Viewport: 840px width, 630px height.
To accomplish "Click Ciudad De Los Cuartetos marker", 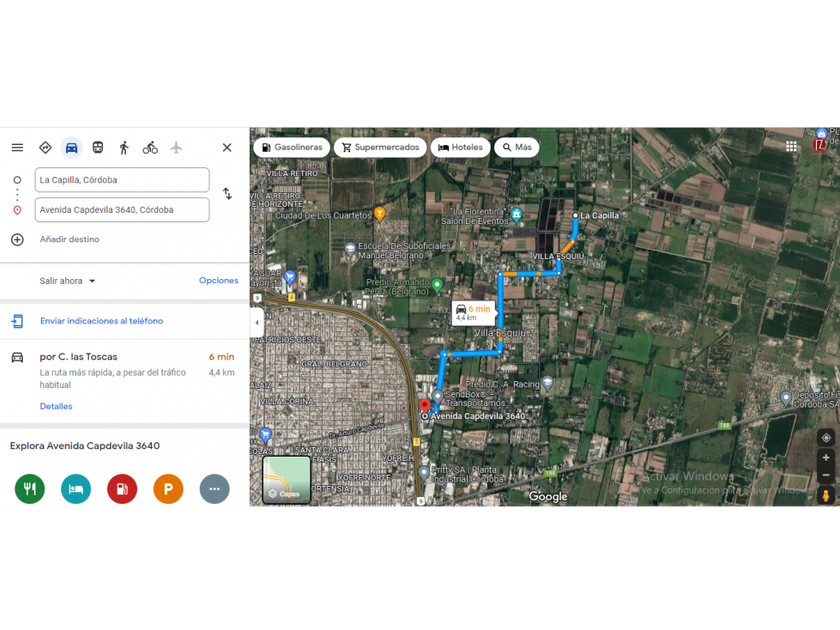I will point(380,214).
